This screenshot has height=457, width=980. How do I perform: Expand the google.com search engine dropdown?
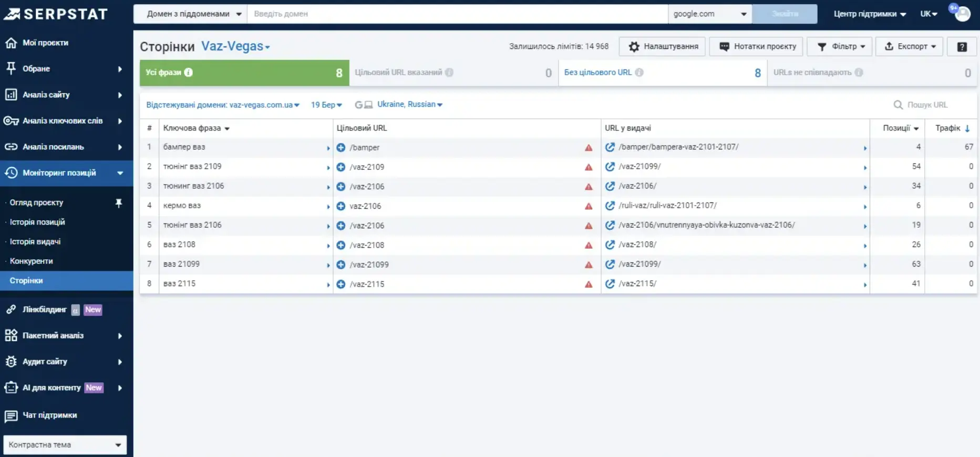(709, 14)
